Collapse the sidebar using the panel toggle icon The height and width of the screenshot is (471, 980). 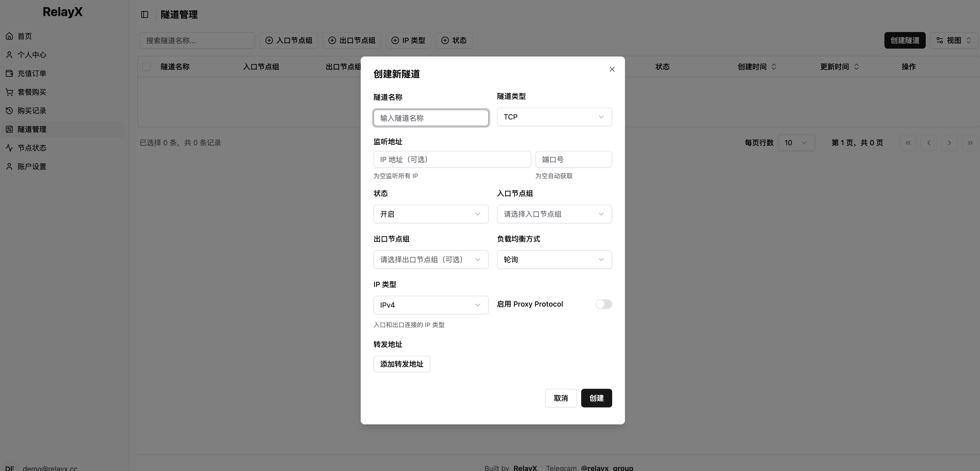pos(145,14)
